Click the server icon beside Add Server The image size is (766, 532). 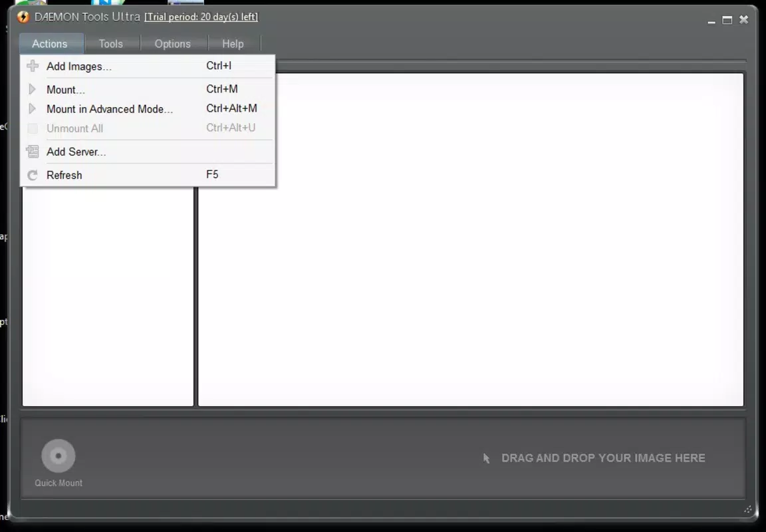click(33, 152)
